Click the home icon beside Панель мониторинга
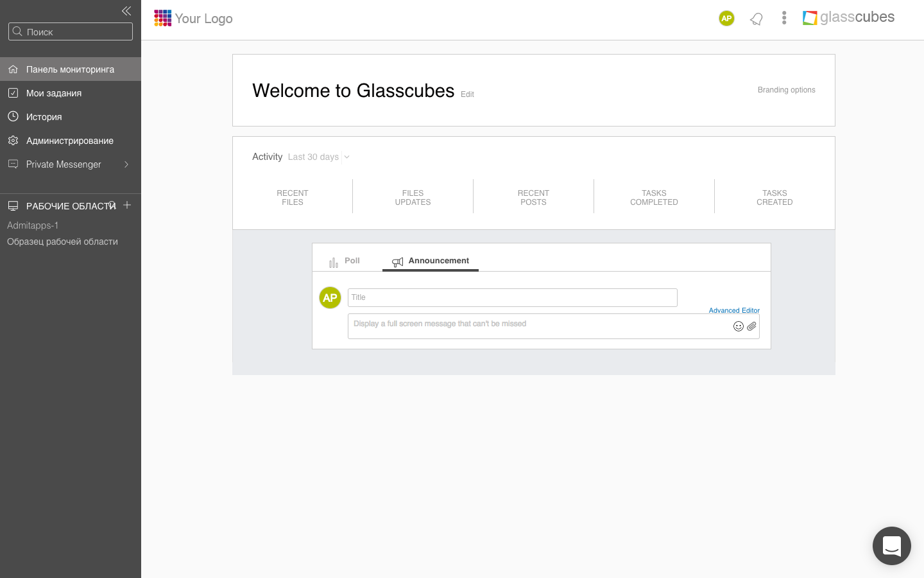 [13, 69]
